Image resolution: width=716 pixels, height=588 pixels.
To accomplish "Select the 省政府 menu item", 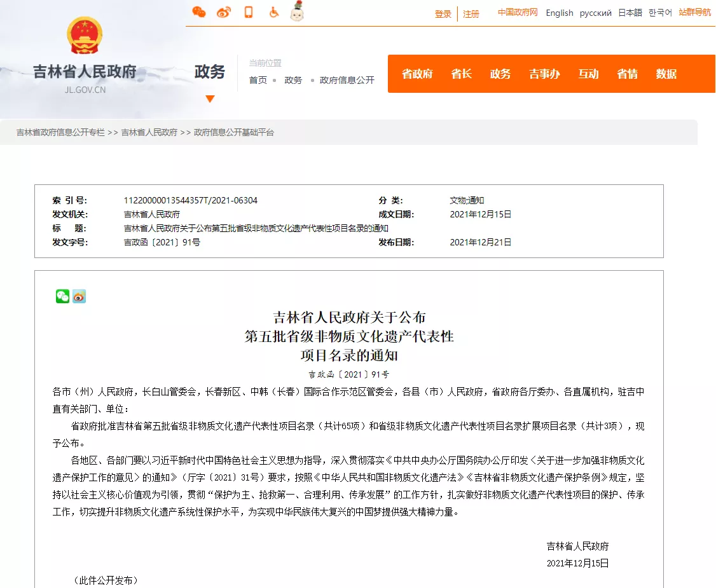I will pyautogui.click(x=417, y=74).
